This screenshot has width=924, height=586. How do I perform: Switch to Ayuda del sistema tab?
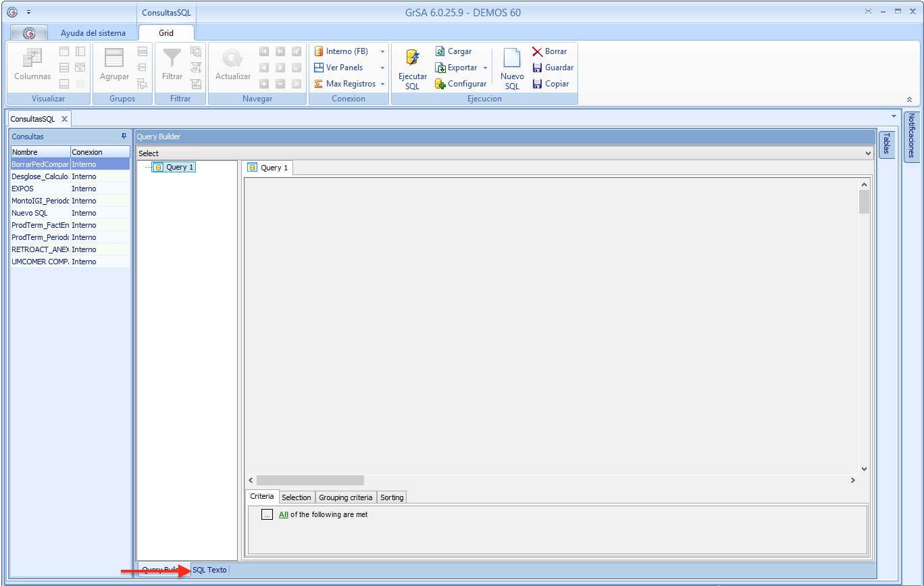click(93, 32)
